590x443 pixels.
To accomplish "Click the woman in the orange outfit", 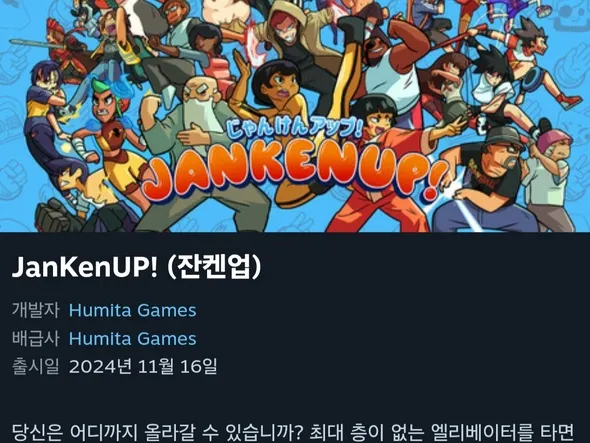I will [376, 166].
